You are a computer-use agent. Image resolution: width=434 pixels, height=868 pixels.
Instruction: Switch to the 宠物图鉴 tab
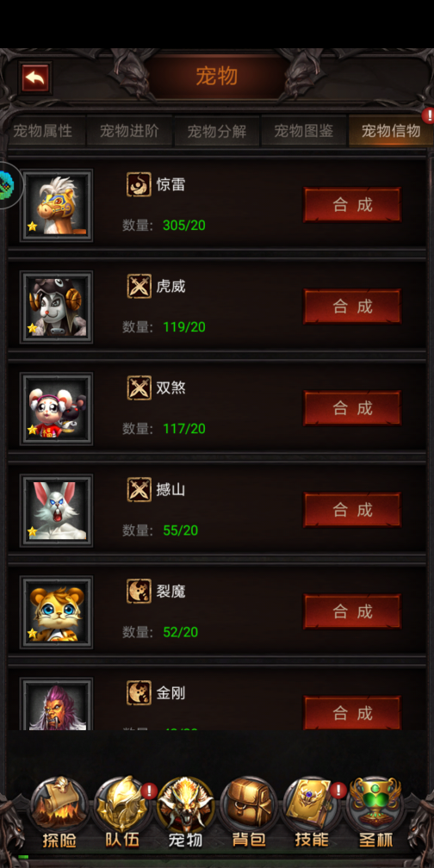coord(304,131)
